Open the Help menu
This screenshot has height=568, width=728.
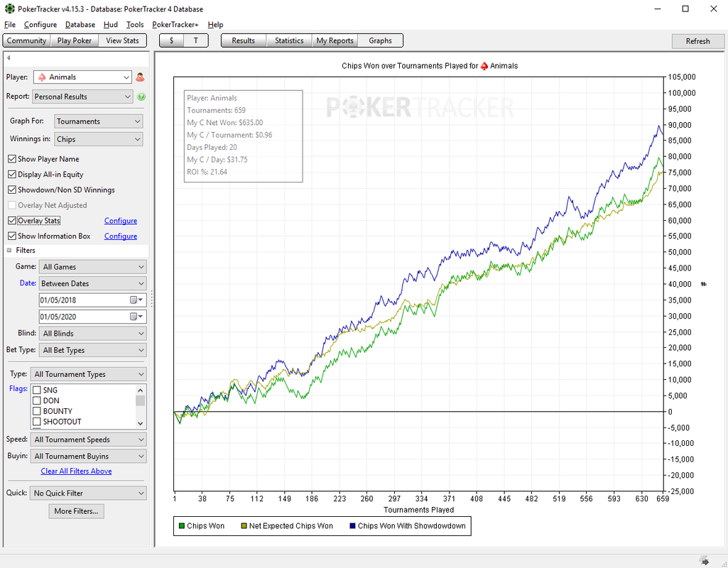click(x=215, y=25)
